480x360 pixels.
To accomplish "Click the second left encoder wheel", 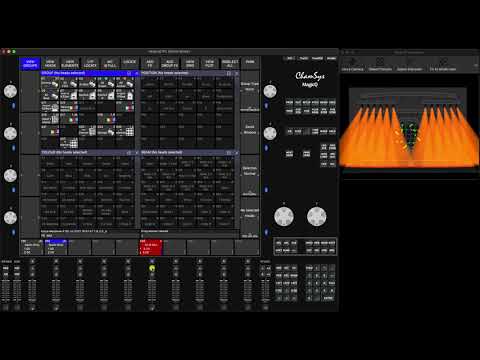I will (x=10, y=133).
